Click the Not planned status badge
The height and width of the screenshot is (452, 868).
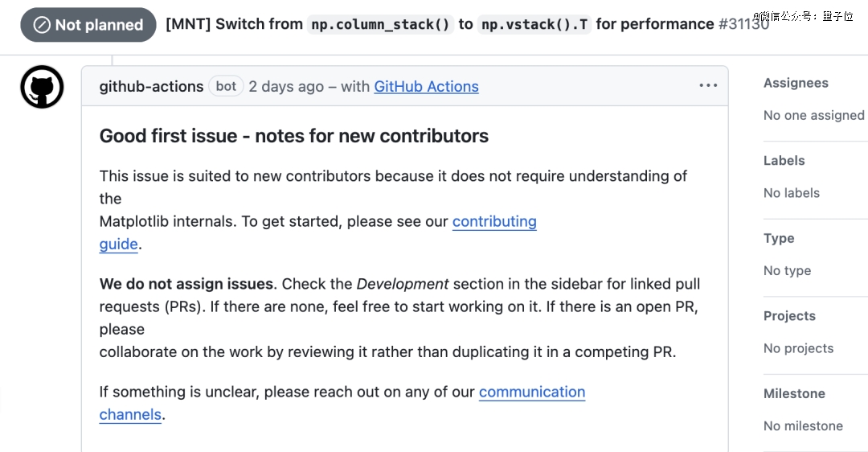click(x=88, y=25)
